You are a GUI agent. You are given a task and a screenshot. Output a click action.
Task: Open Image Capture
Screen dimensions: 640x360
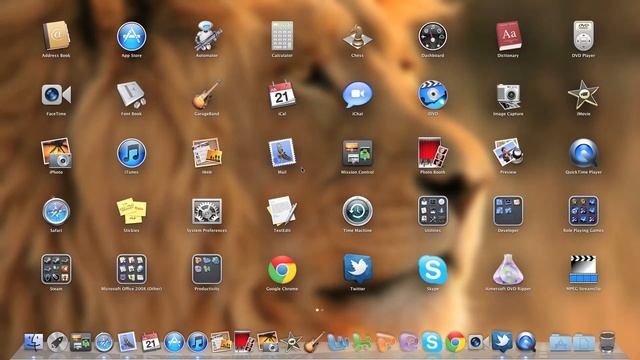point(508,96)
